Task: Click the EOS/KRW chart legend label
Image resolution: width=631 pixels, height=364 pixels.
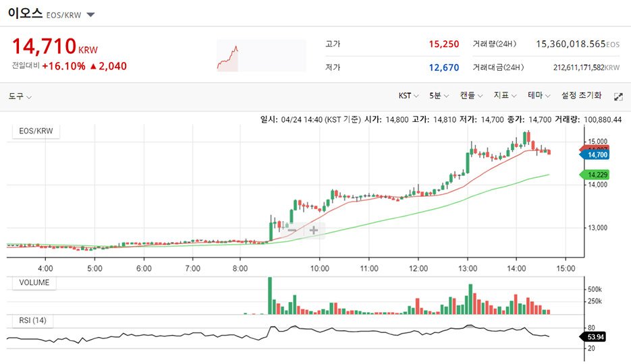Action: pyautogui.click(x=36, y=131)
